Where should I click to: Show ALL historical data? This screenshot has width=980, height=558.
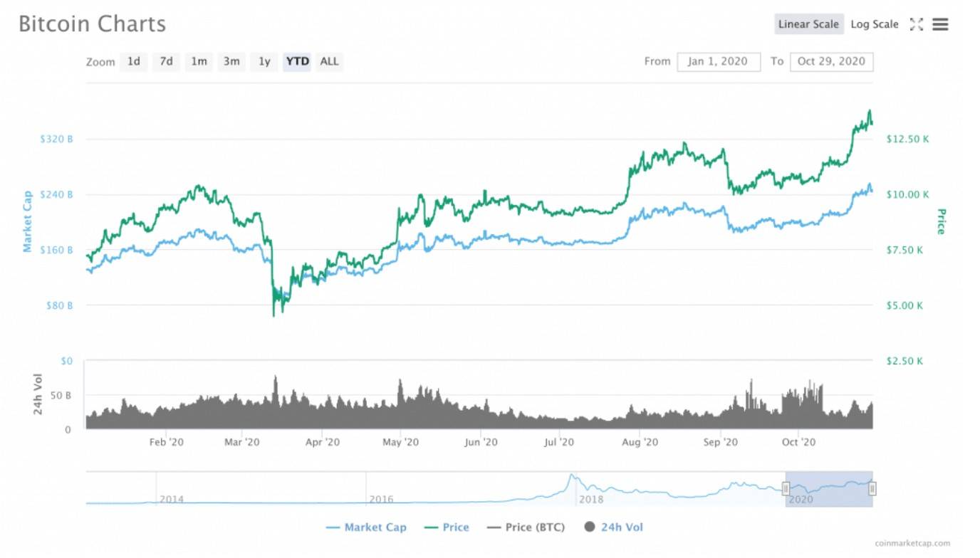pos(329,61)
